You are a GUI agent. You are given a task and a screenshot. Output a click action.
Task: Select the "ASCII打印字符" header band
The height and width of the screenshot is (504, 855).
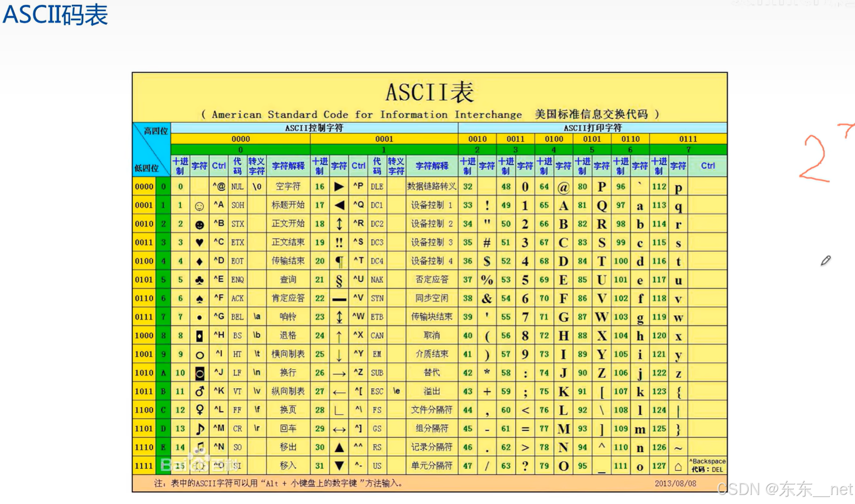[592, 128]
